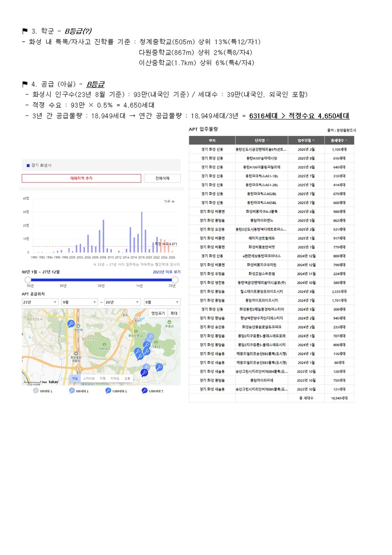Click 동탄파크릭스A52BL cell

click(261, 194)
